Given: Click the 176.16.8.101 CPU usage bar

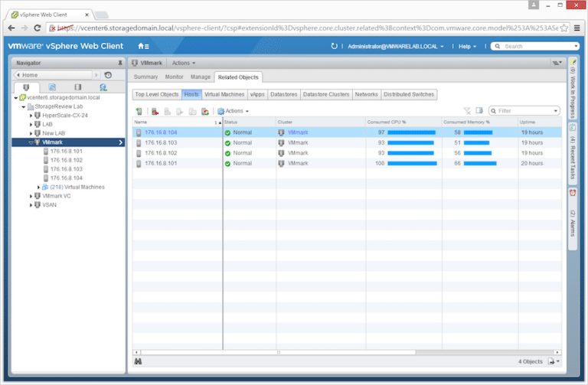Looking at the screenshot, I should pyautogui.click(x=412, y=164).
